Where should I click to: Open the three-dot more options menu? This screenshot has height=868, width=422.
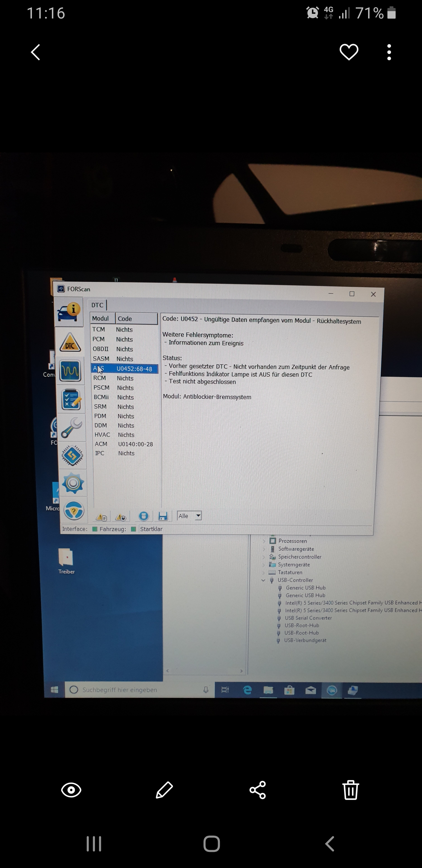coord(389,52)
